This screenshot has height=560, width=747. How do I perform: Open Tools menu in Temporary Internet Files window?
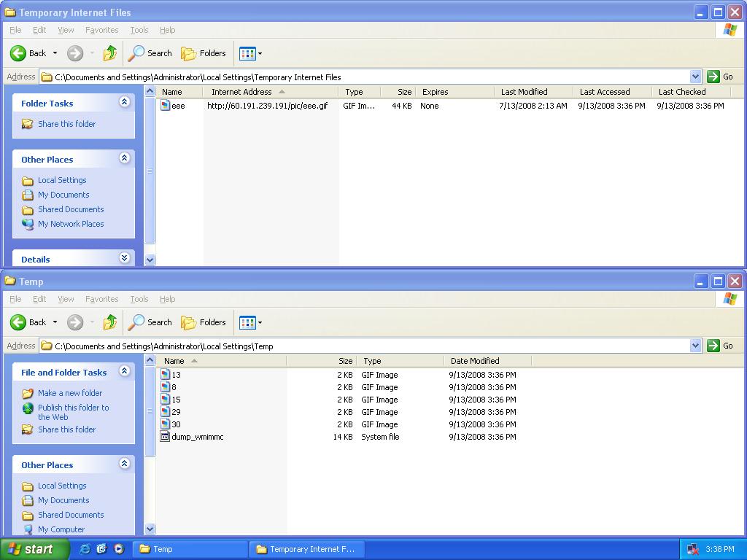139,30
